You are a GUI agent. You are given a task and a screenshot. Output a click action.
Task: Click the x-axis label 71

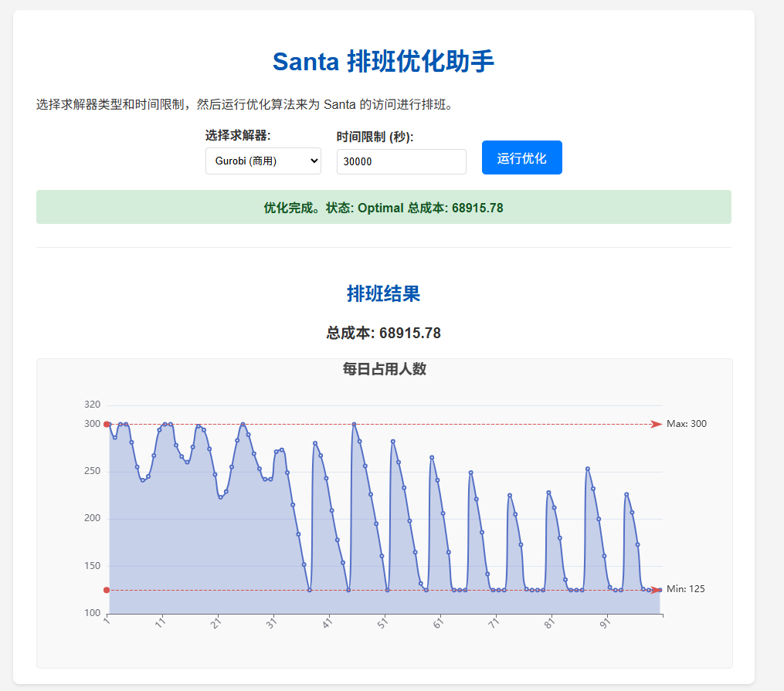tap(494, 623)
